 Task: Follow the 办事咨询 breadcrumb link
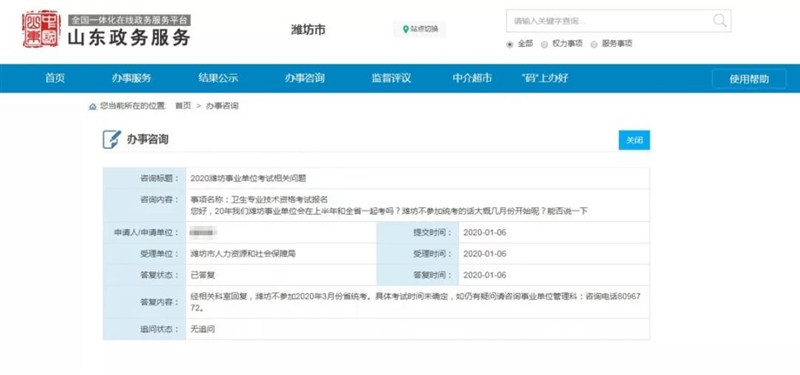[x=222, y=106]
